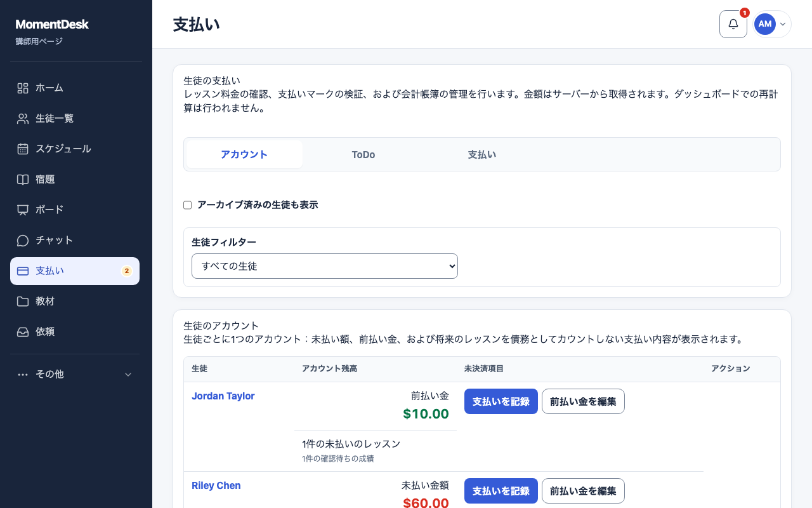
Task: Click the MomentDesk logo text
Action: (52, 25)
